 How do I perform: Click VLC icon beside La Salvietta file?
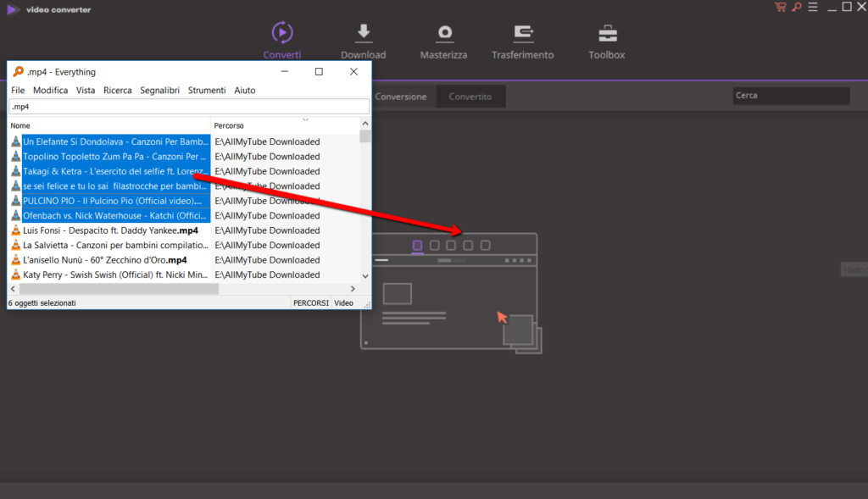pyautogui.click(x=15, y=245)
